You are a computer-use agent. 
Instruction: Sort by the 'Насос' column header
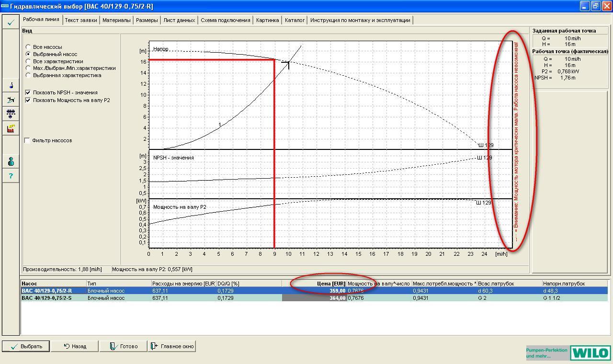[x=54, y=284]
